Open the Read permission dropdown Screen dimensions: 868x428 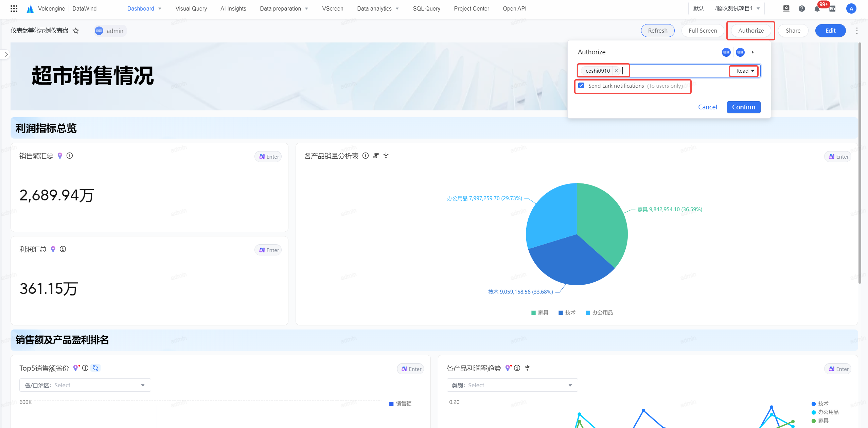pos(745,71)
